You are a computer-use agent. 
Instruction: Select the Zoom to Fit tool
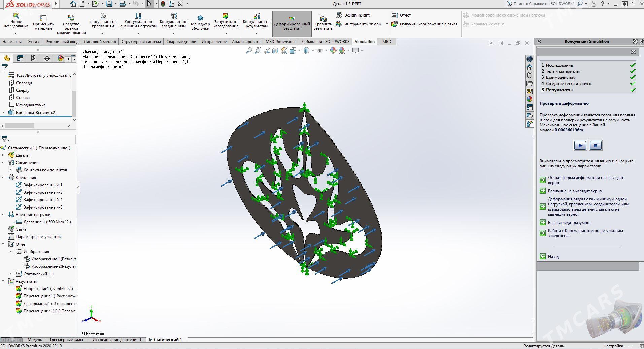click(249, 51)
